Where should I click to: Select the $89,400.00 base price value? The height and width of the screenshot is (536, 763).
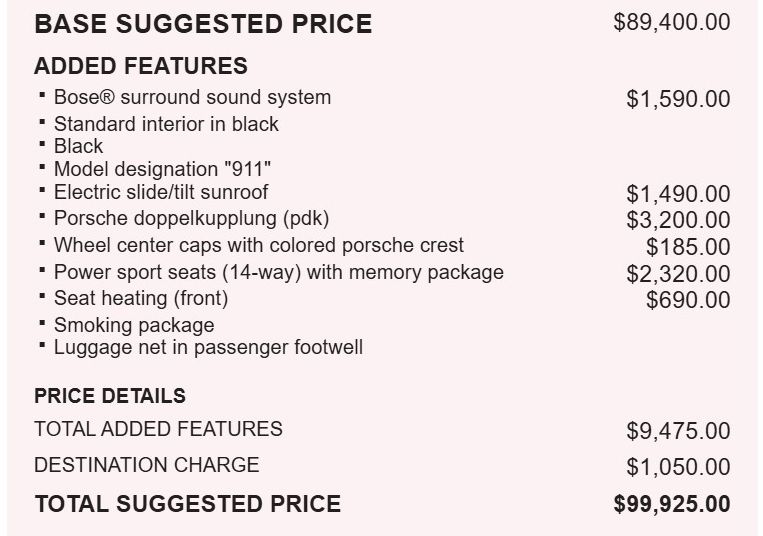[x=672, y=22]
